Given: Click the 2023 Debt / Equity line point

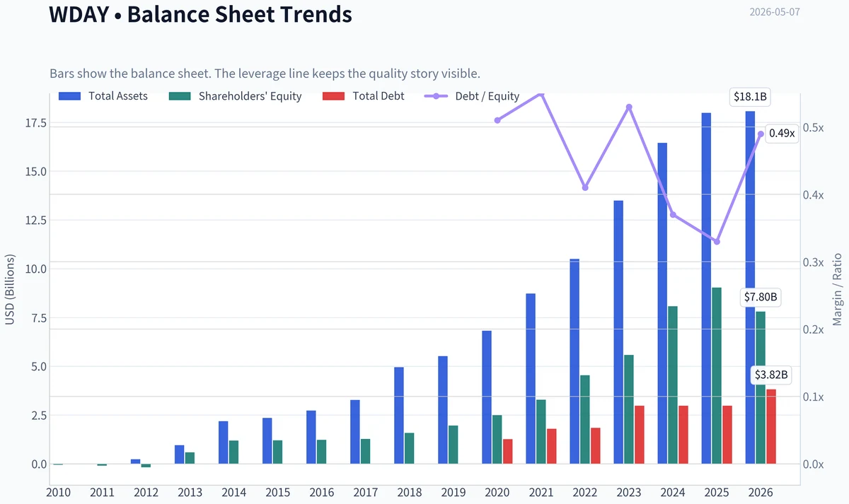Looking at the screenshot, I should [x=629, y=107].
